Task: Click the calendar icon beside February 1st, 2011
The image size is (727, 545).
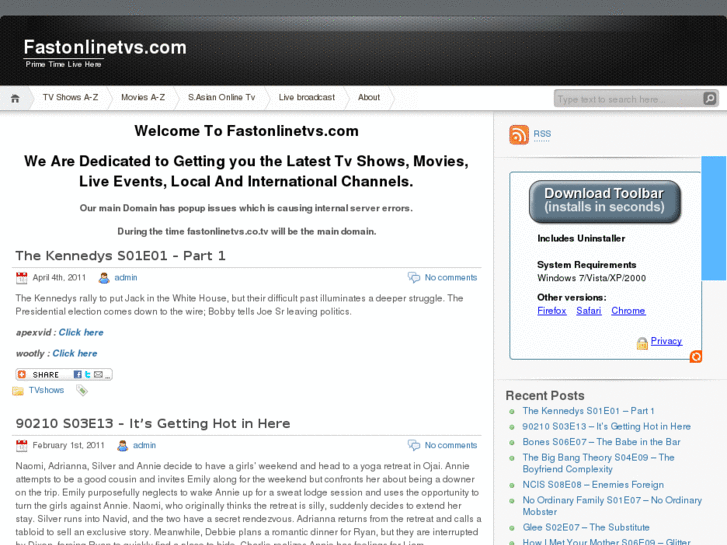Action: [21, 446]
